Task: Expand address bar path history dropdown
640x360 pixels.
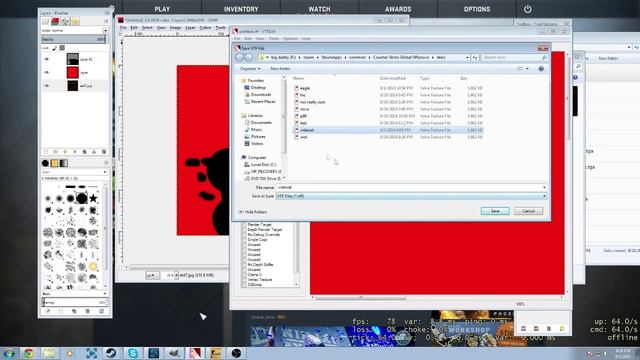Action: 467,58
